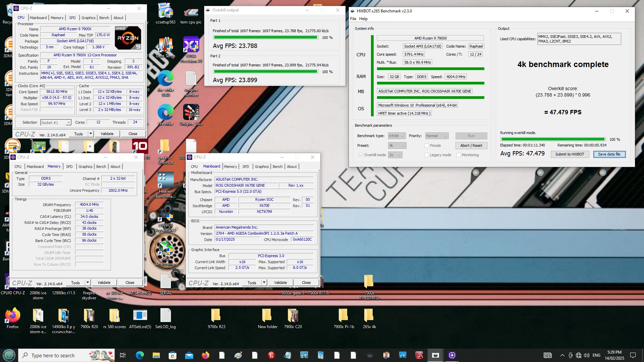
Task: Switch to SPD tab in CPU-Z Memory window
Action: pos(69,167)
